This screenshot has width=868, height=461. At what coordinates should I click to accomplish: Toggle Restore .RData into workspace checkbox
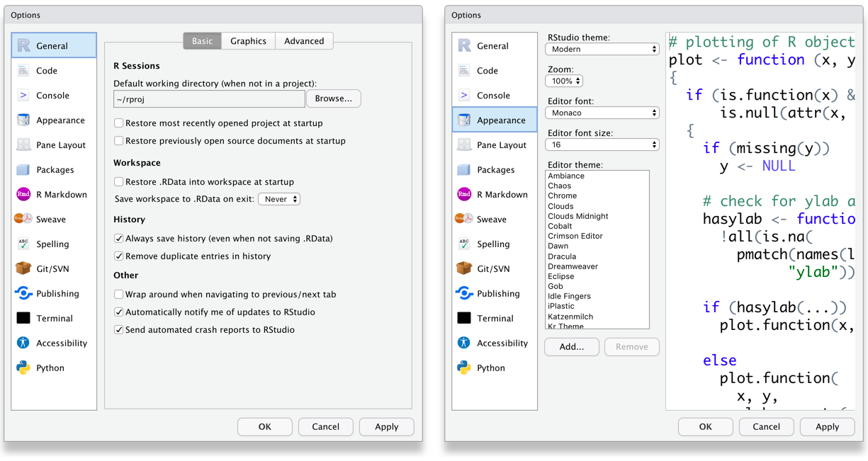click(119, 182)
